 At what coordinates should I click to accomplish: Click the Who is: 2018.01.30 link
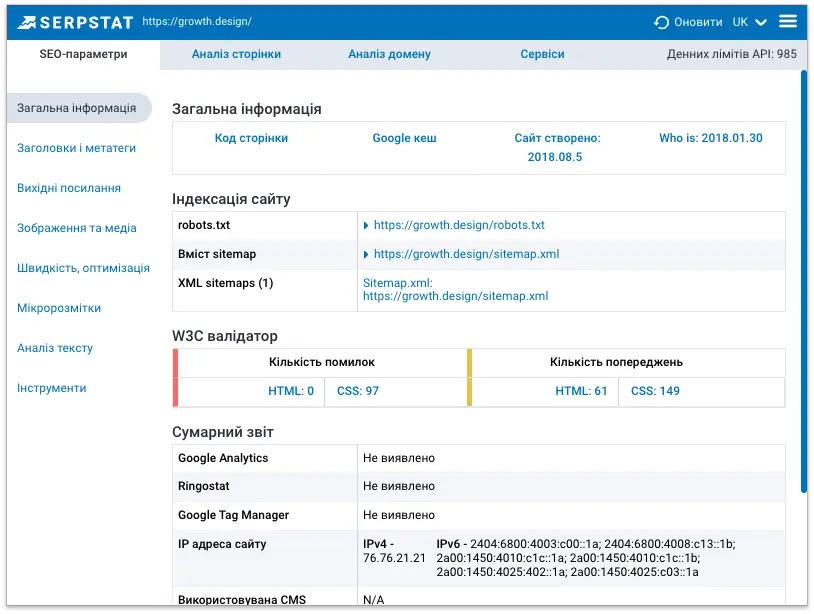[710, 139]
